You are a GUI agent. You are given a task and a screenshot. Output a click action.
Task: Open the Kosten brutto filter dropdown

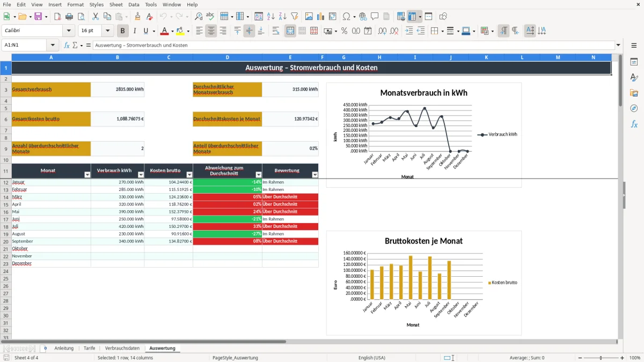[x=189, y=175]
